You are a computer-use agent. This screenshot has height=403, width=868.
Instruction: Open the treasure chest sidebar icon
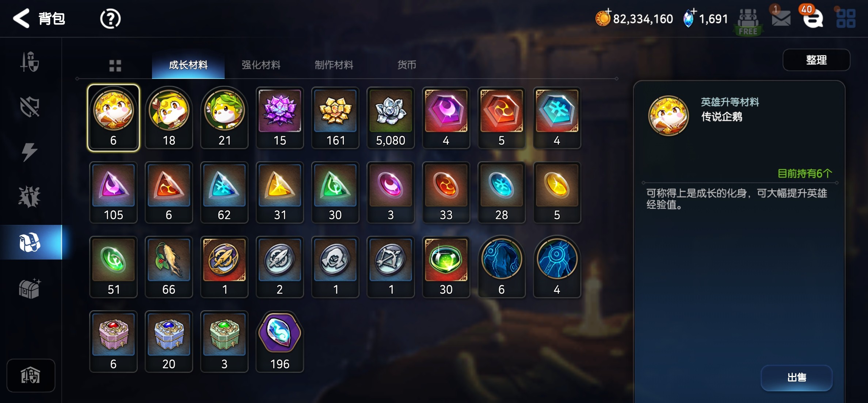(x=30, y=288)
